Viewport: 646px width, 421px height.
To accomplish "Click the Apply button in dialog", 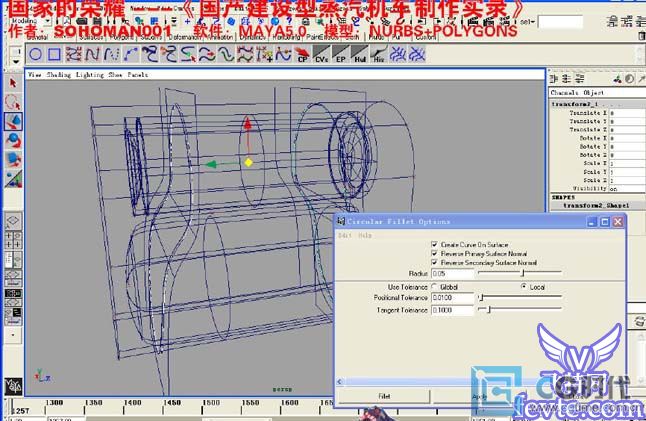I will (480, 397).
